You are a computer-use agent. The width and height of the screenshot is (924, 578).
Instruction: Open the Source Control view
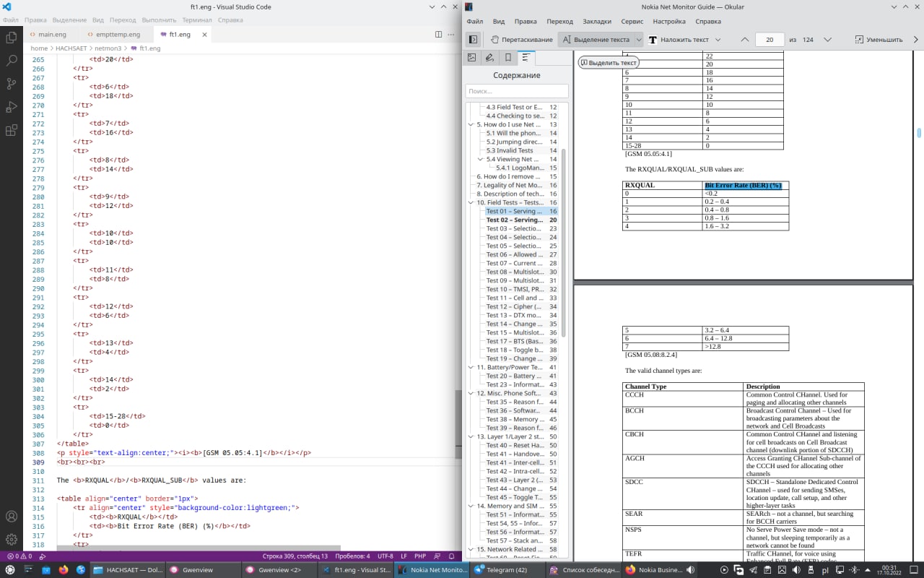coord(12,84)
